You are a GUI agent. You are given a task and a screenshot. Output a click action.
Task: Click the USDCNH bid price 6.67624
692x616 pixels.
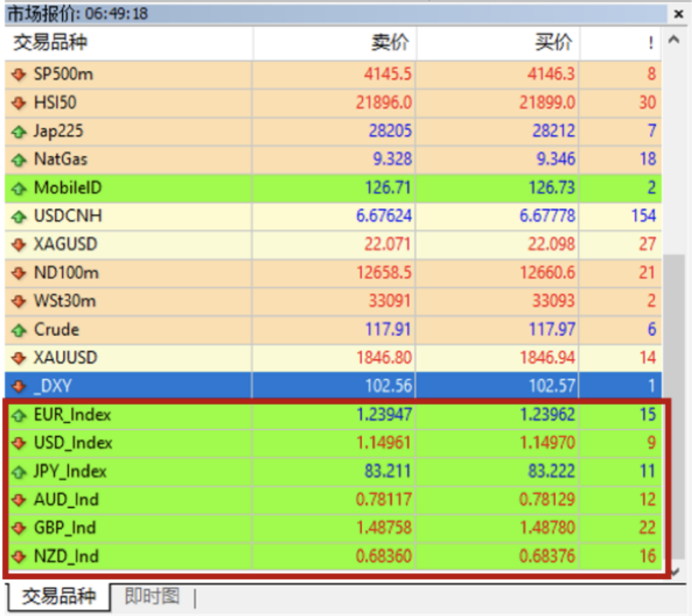(x=384, y=216)
